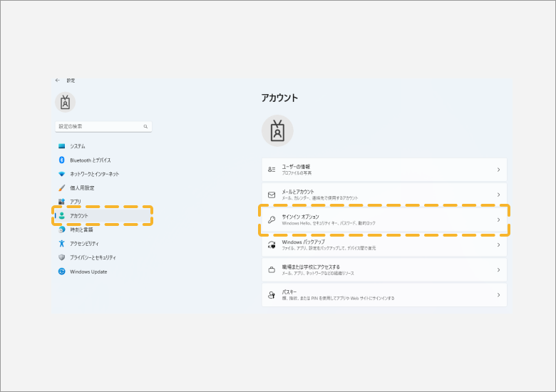Focus the 設定の検索 search field

pos(103,127)
